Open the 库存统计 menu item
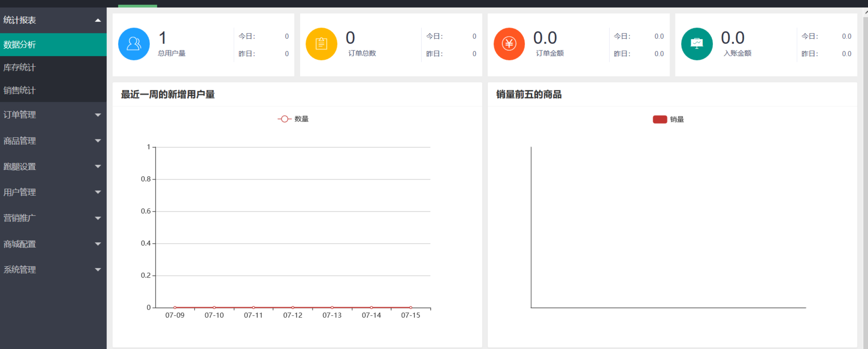Image resolution: width=868 pixels, height=349 pixels. tap(53, 67)
